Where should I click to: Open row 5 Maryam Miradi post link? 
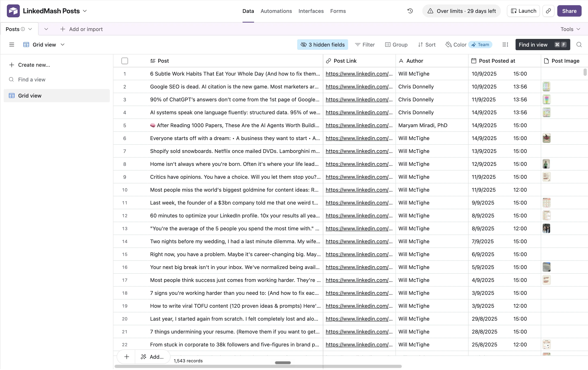359,125
